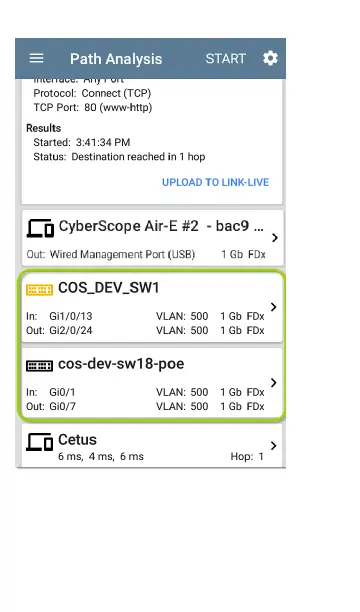This screenshot has height=612, width=360.
Task: Select 'Gi2/0/24' outbound port text
Action: (71, 331)
